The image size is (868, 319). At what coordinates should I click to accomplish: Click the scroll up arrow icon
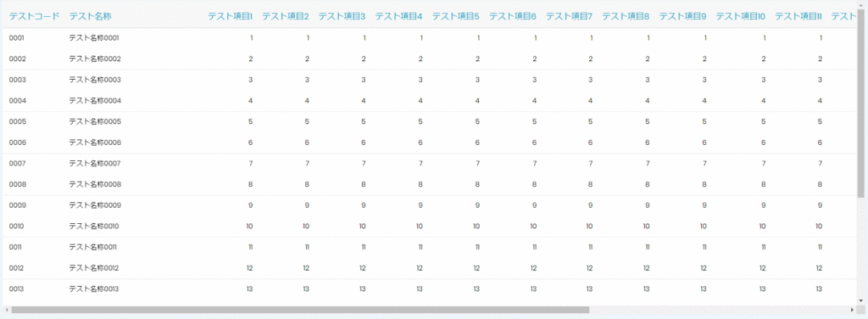tap(861, 4)
